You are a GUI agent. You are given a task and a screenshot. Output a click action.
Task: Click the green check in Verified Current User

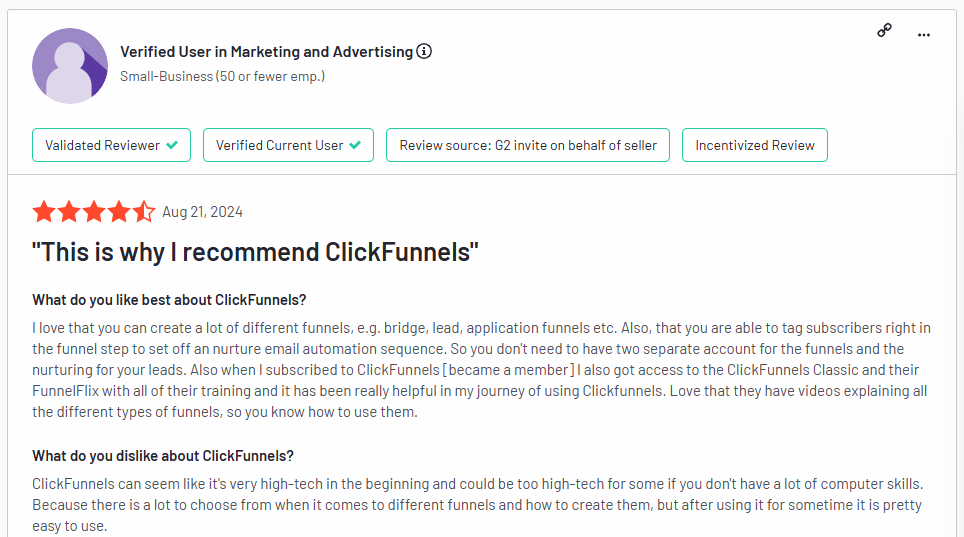[355, 145]
